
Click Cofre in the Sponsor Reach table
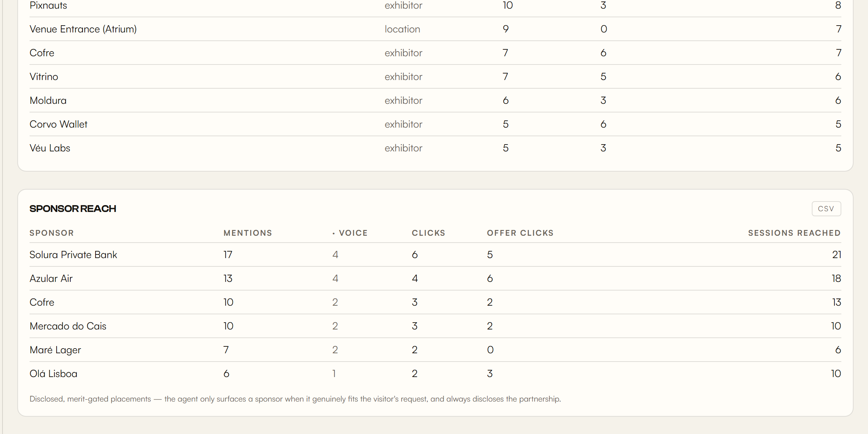pos(42,302)
